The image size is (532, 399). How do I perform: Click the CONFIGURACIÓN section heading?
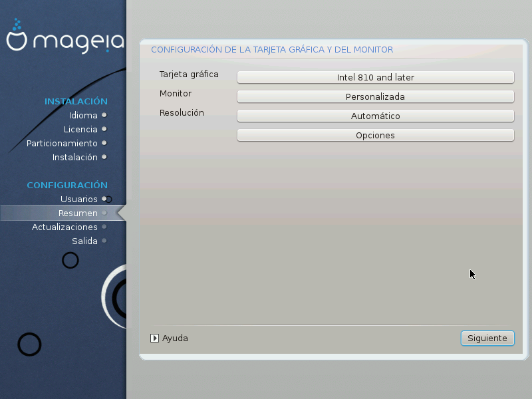[x=67, y=185]
